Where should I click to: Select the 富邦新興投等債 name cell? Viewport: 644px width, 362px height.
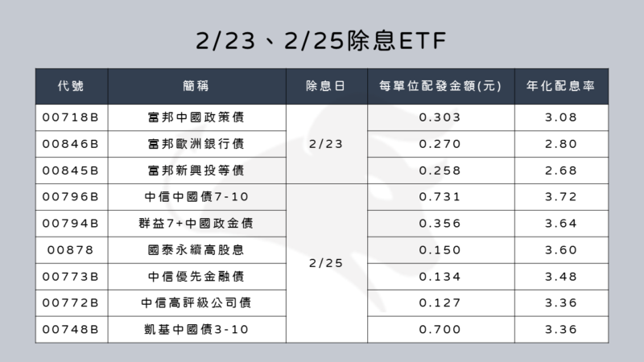point(196,171)
